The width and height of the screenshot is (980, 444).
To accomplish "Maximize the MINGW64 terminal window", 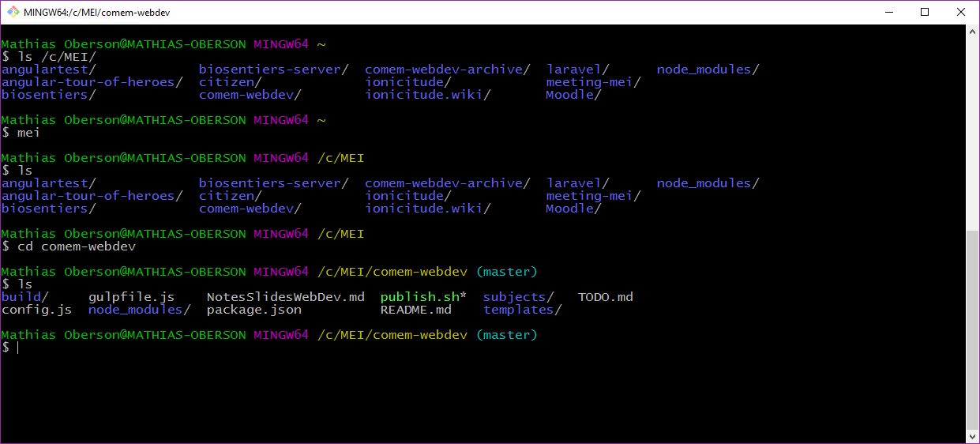I will tap(925, 13).
